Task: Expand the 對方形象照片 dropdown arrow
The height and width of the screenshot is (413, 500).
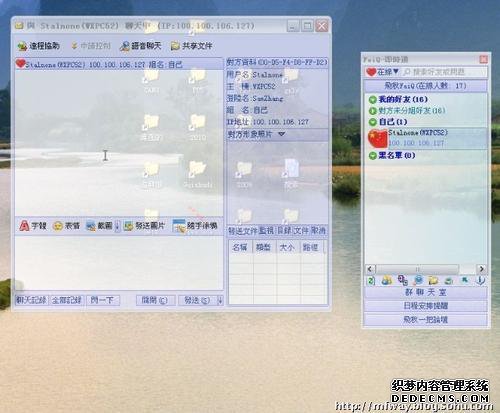Action: click(x=282, y=134)
